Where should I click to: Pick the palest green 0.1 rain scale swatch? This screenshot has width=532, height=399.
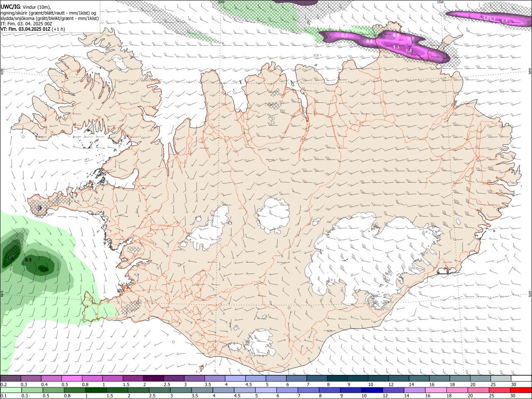click(x=11, y=390)
